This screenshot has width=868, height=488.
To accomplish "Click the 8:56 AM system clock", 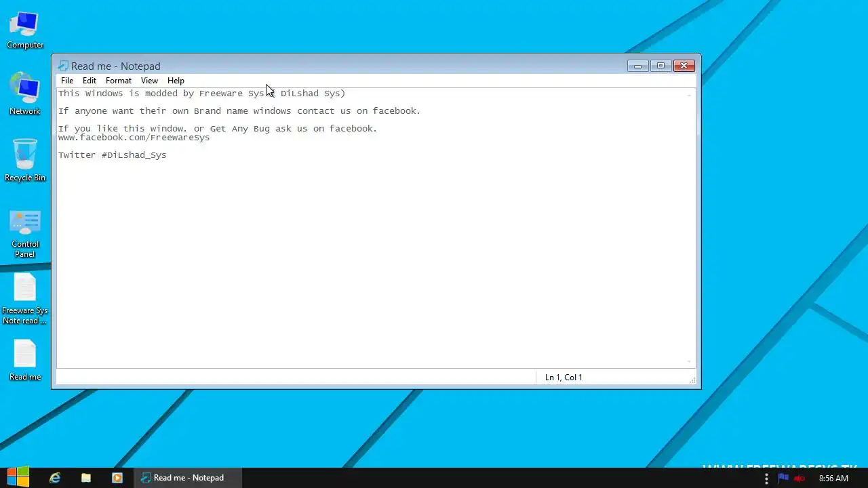I will tap(833, 478).
